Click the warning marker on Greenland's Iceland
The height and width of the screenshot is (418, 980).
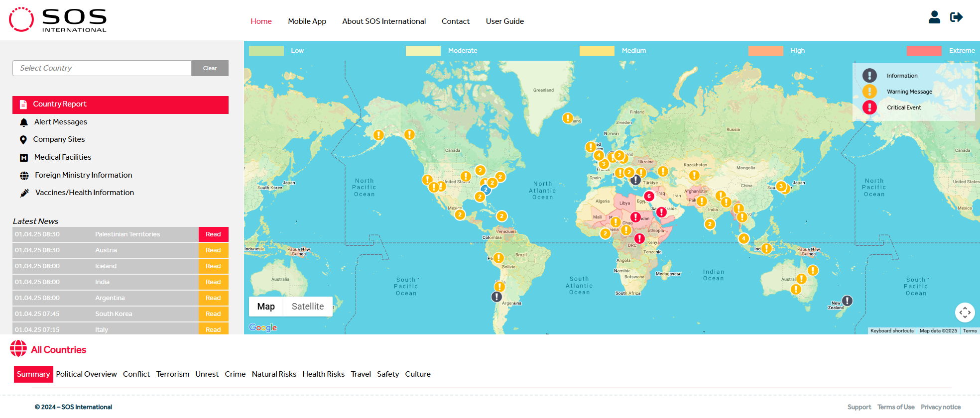pos(568,118)
